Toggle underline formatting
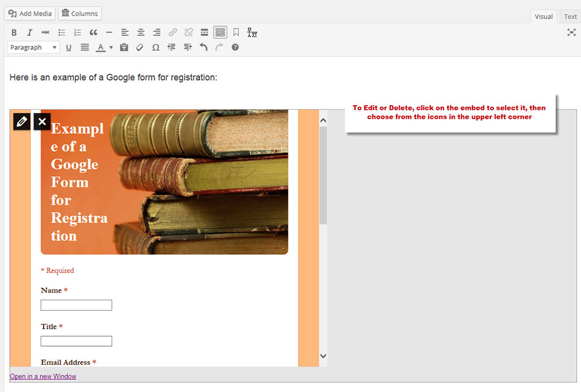The image size is (581, 392). [69, 48]
